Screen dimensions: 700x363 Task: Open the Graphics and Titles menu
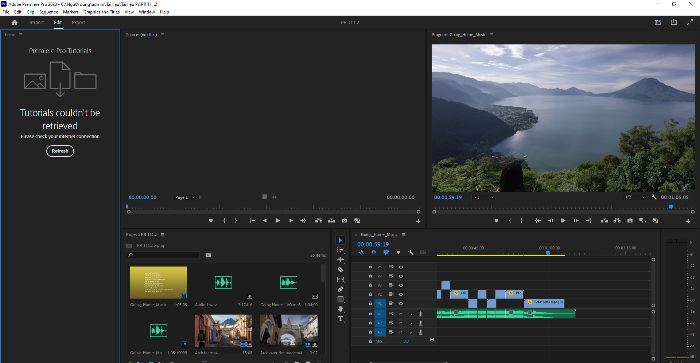tap(101, 12)
